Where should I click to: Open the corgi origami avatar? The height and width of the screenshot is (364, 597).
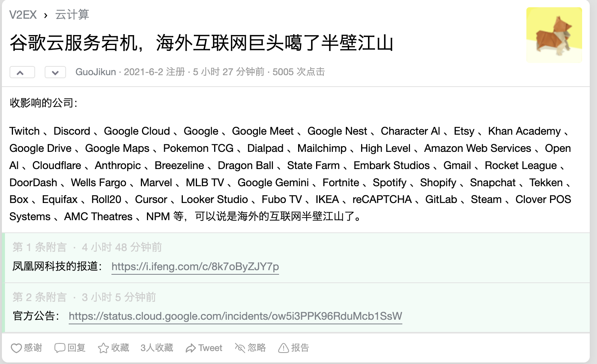(554, 35)
